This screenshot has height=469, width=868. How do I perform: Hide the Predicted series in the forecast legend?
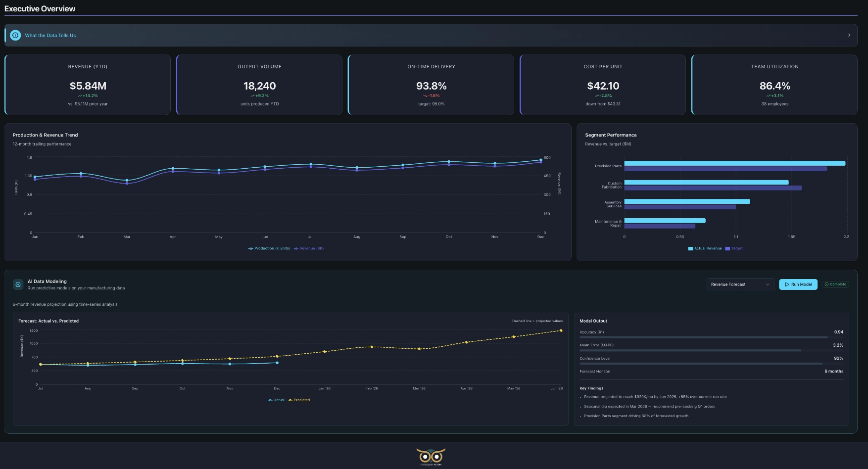tap(299, 400)
